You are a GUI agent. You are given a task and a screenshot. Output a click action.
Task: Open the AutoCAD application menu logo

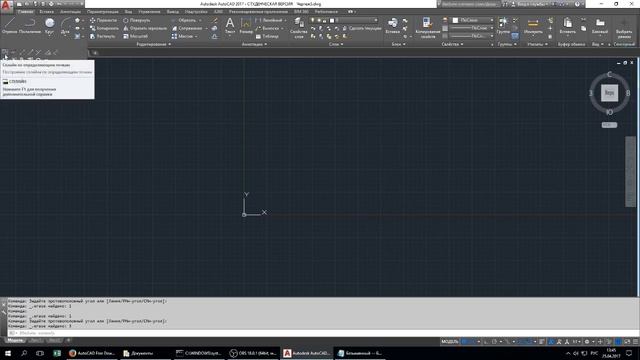5,5
